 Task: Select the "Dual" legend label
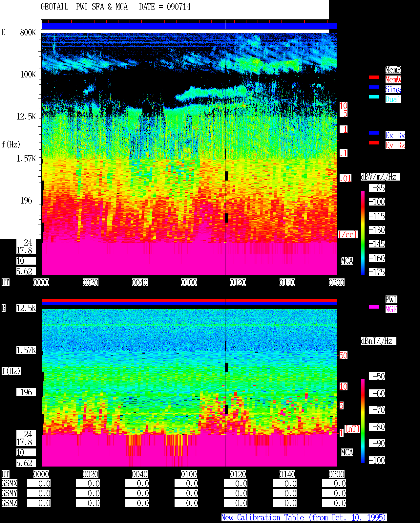[x=393, y=99]
